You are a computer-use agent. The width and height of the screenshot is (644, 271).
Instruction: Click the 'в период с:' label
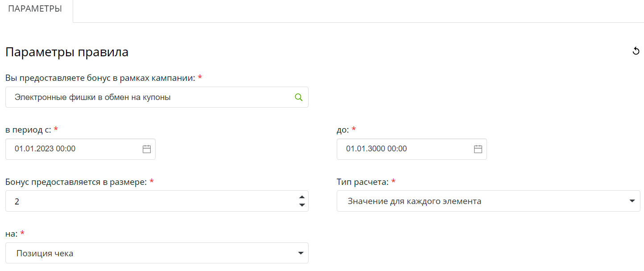click(28, 130)
